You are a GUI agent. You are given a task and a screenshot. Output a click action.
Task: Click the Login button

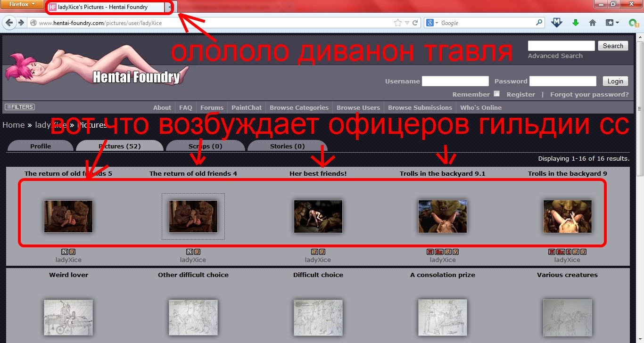click(615, 81)
